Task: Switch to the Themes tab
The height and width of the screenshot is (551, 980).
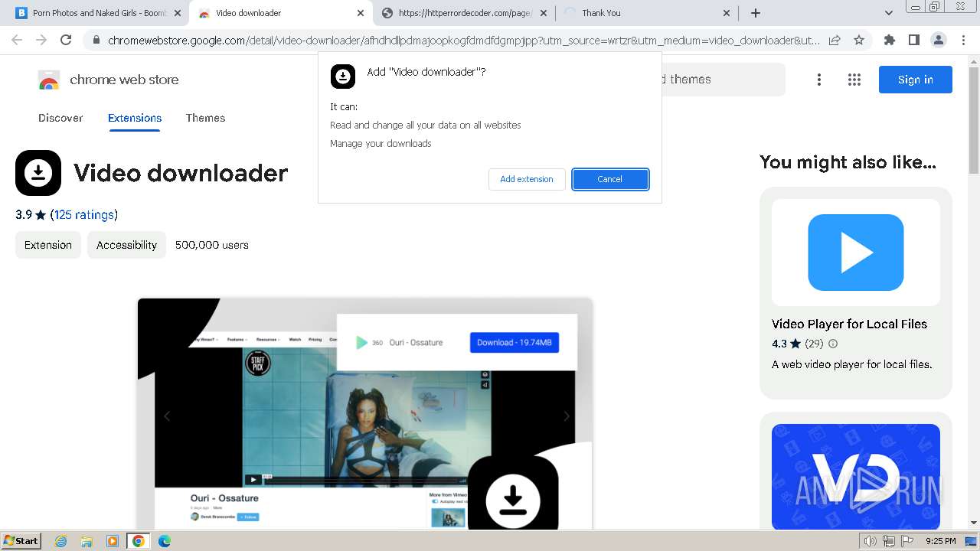Action: coord(205,118)
